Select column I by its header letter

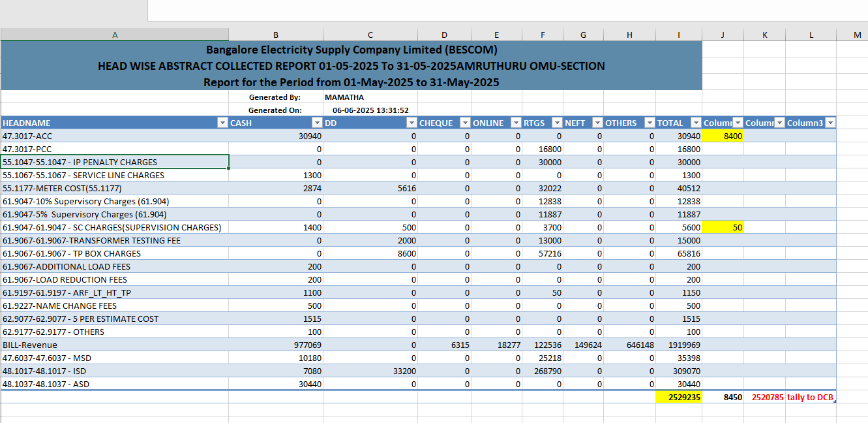pyautogui.click(x=679, y=35)
